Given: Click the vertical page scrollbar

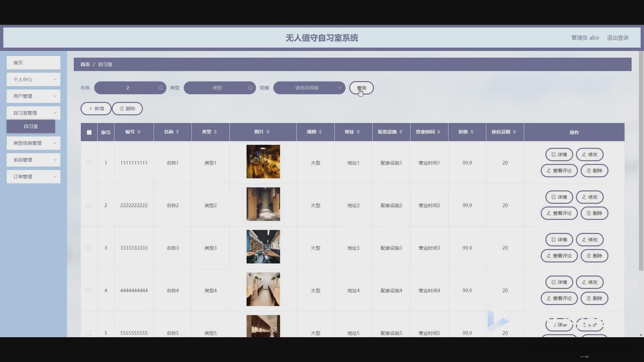Looking at the screenshot, I should (x=641, y=161).
